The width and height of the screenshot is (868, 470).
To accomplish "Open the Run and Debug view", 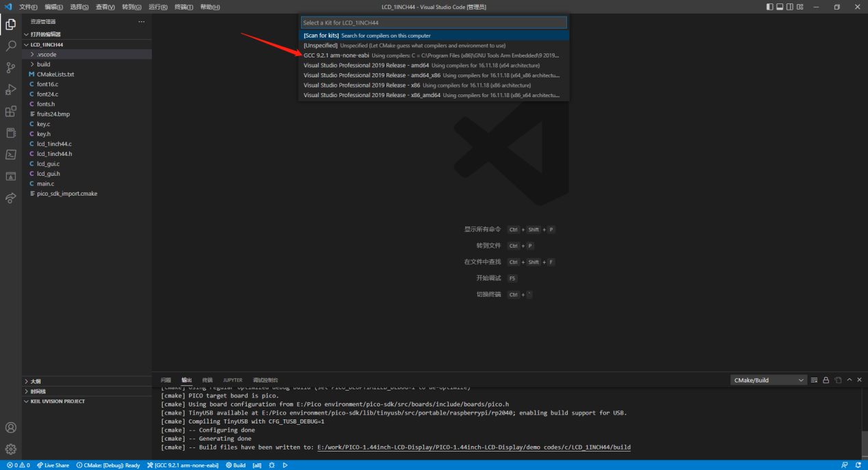I will (x=10, y=90).
